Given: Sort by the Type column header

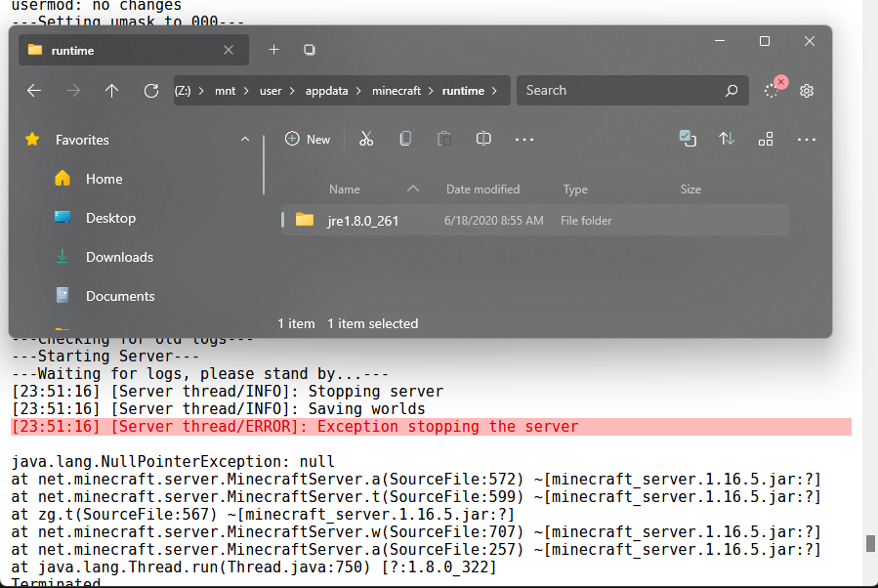Looking at the screenshot, I should (575, 189).
